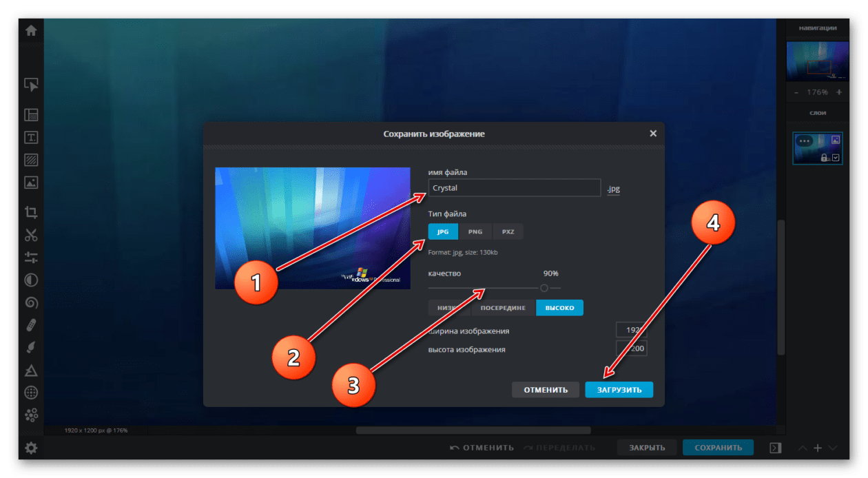
Task: Add a new layer with plus
Action: 818,448
